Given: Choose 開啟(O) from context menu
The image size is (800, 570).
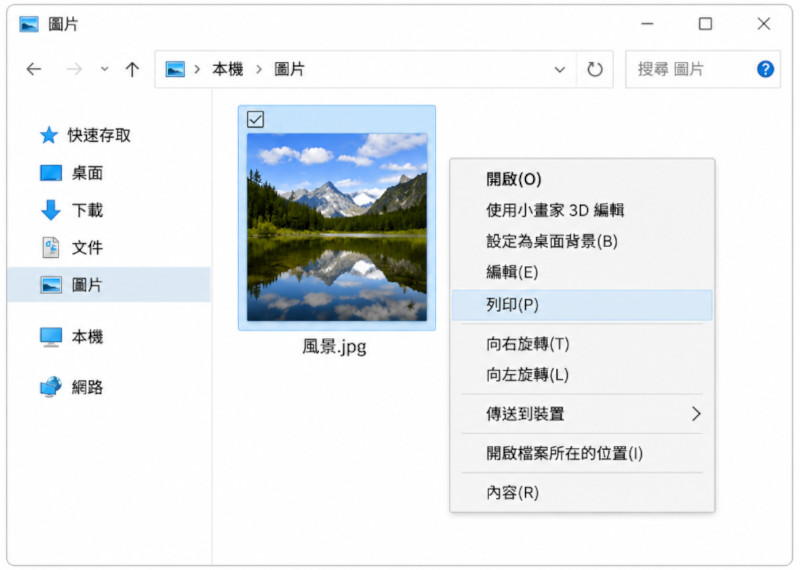Looking at the screenshot, I should [582, 179].
